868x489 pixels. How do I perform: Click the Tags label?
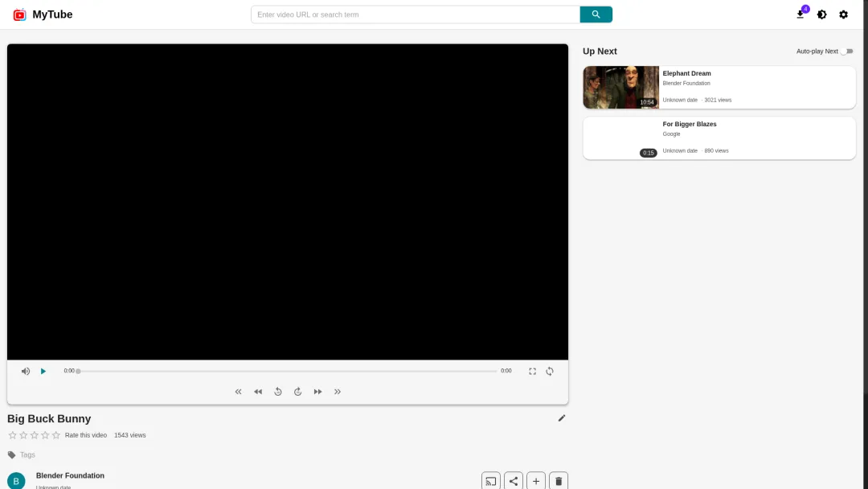click(27, 454)
